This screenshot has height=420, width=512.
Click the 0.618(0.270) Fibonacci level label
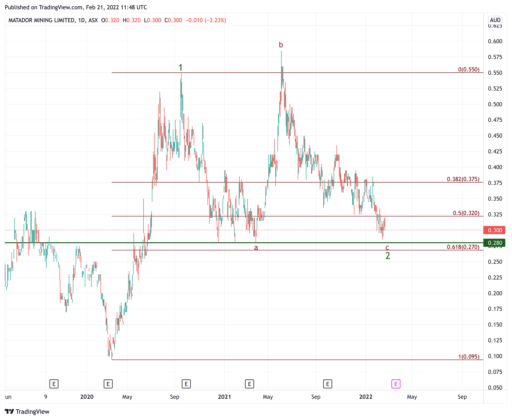tap(463, 247)
